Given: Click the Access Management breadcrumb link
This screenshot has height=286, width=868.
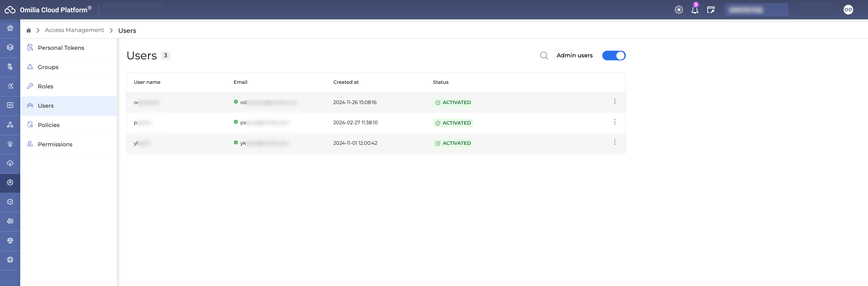Looking at the screenshot, I should point(74,30).
